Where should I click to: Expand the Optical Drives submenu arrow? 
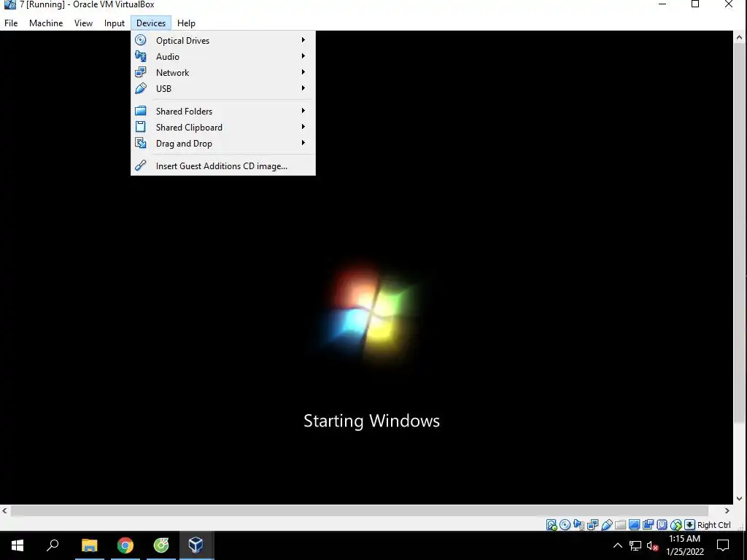303,40
